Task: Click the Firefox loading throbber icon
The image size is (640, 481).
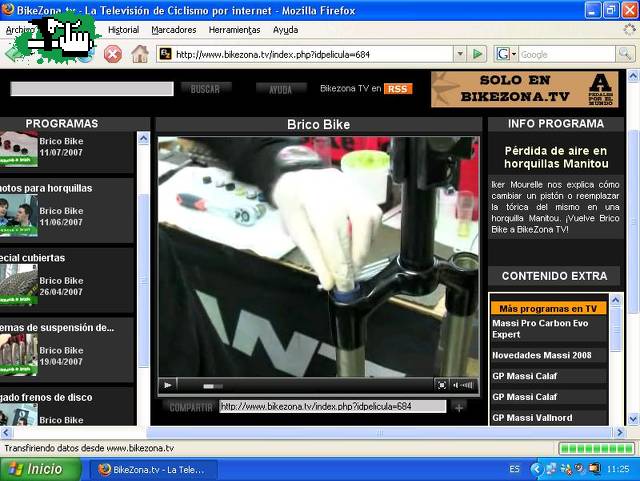Action: (x=629, y=29)
